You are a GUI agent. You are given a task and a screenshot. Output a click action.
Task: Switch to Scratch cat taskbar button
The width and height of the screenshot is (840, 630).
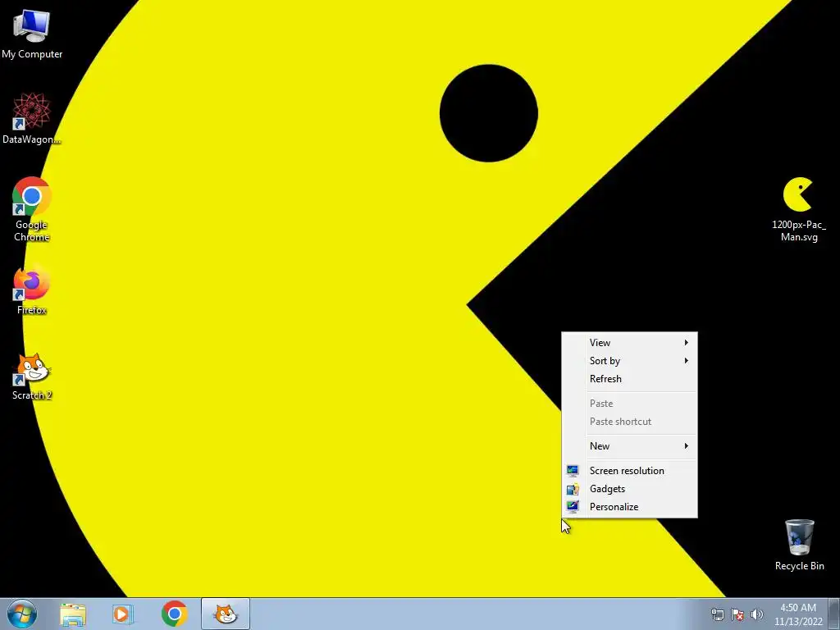point(226,614)
